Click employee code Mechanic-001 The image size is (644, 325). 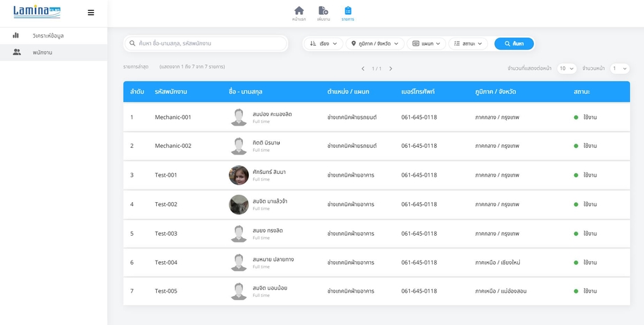click(x=173, y=117)
